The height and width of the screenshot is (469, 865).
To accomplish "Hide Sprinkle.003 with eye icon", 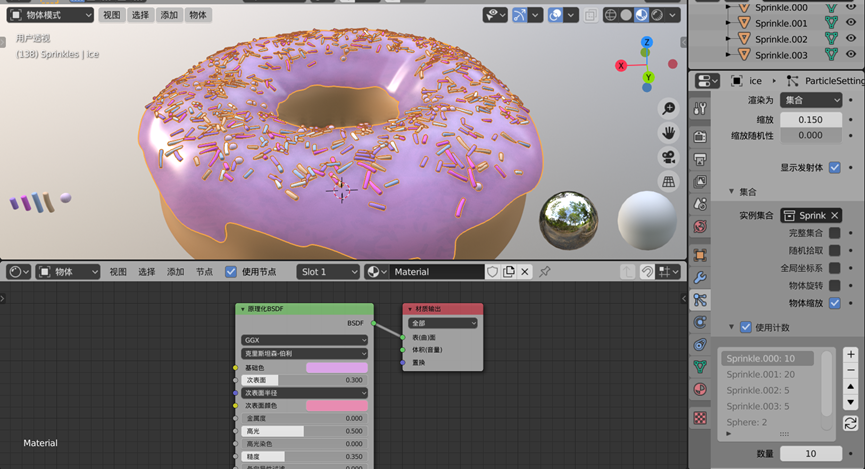I will point(851,54).
